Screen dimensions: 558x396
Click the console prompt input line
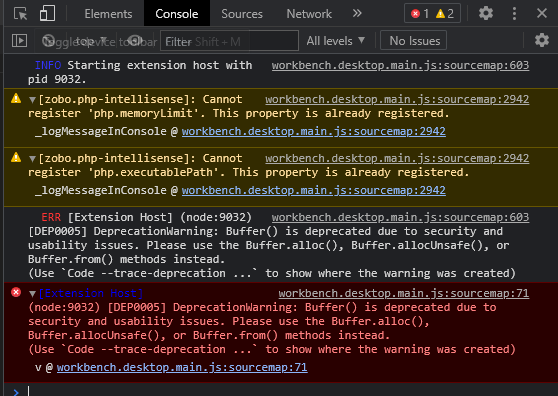tap(292, 391)
